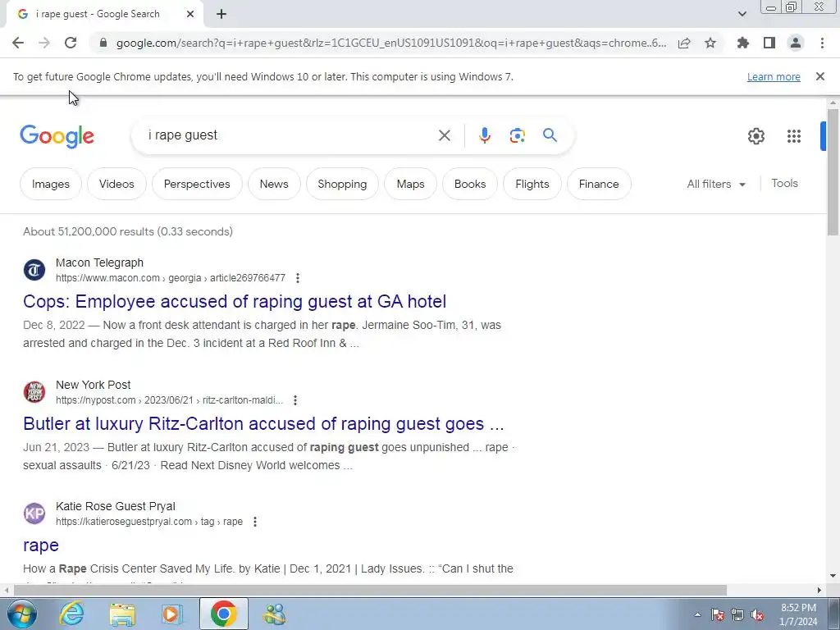Dismiss the Windows 7 update notice
The image size is (840, 630).
819,76
